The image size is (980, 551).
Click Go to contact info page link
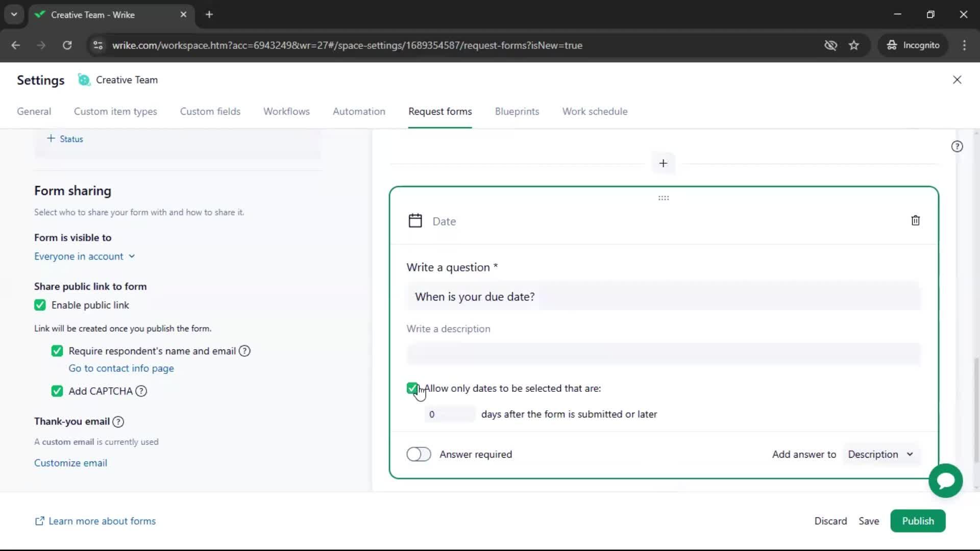(121, 368)
